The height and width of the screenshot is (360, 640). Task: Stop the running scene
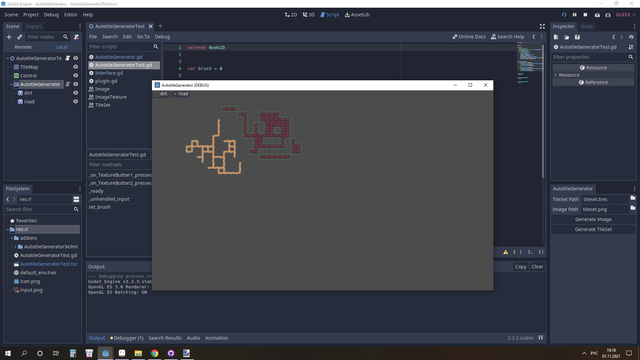click(x=585, y=15)
